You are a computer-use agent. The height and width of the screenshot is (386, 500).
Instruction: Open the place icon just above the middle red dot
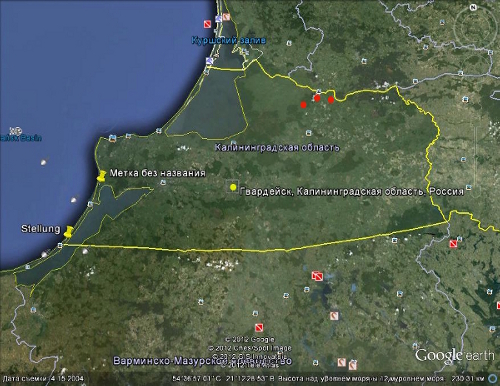(319, 91)
